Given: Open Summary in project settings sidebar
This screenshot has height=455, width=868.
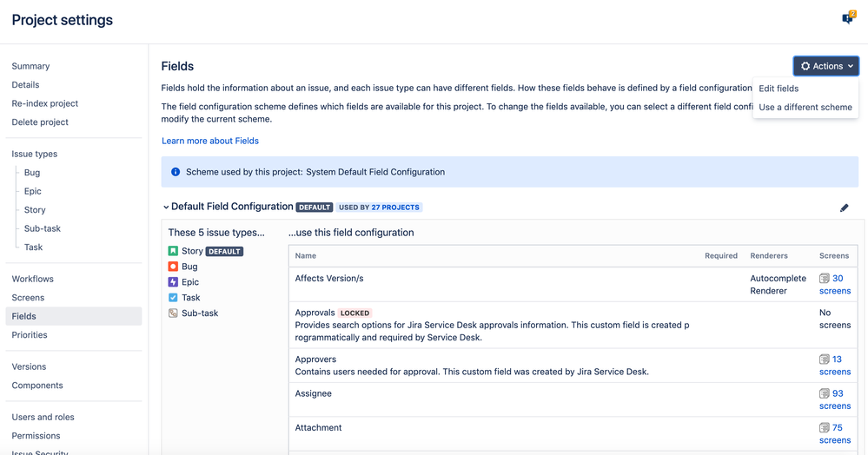Looking at the screenshot, I should click(30, 66).
